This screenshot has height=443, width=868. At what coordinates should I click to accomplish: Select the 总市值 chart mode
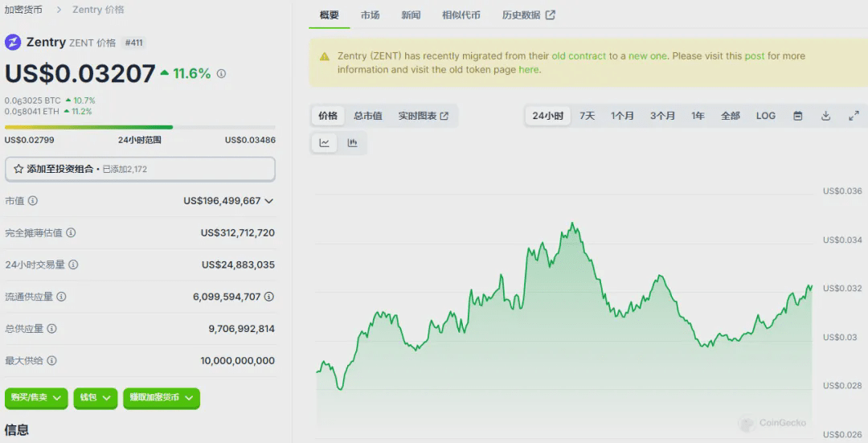click(368, 116)
